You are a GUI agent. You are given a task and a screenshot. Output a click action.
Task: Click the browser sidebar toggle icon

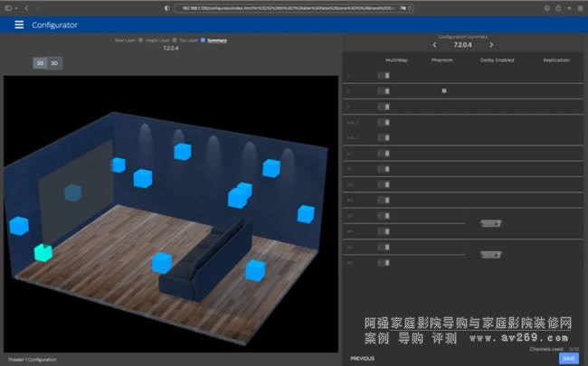(x=9, y=7)
